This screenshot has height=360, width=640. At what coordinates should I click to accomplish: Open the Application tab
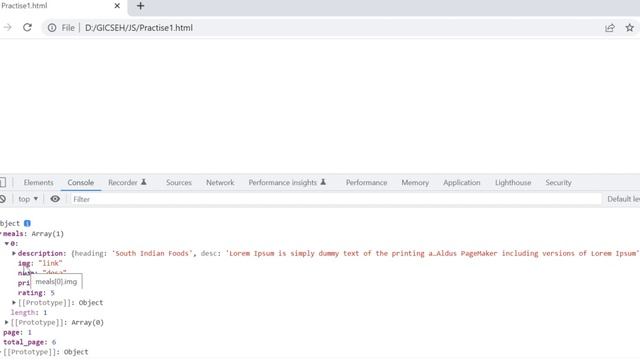click(462, 182)
